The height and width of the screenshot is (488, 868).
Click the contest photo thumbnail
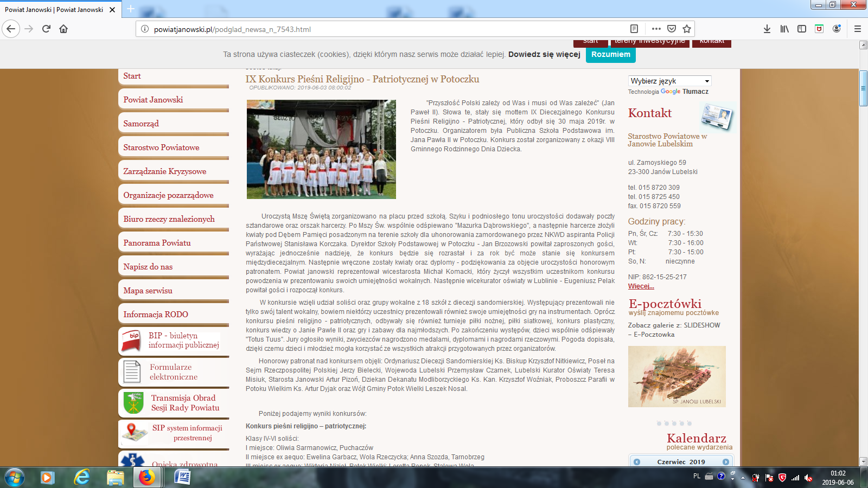[321, 149]
